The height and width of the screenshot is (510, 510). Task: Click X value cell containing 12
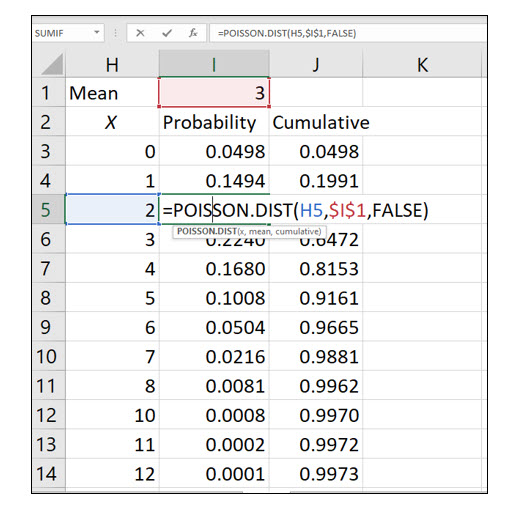click(112, 473)
